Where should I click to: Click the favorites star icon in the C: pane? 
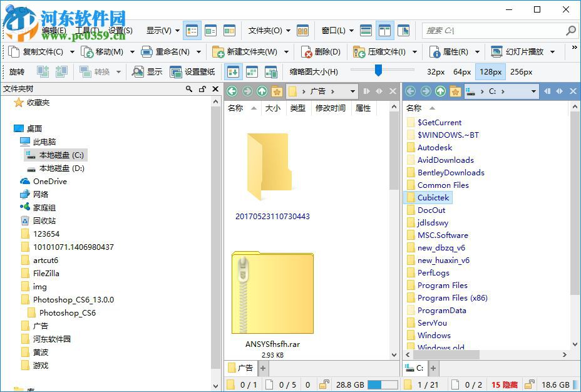(455, 91)
